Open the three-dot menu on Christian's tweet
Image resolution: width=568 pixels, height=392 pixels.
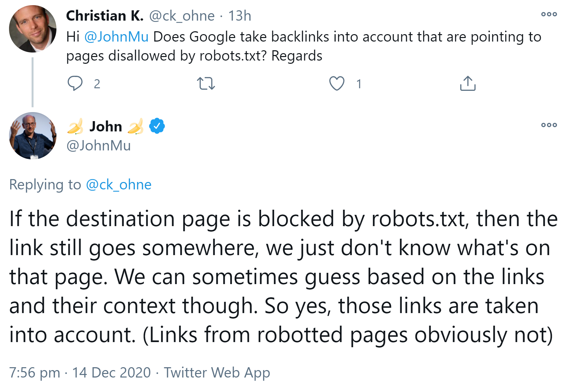[550, 14]
